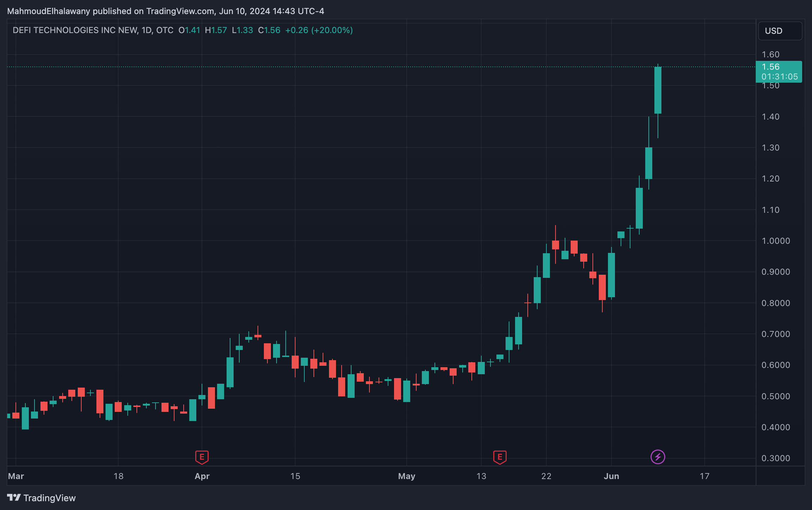Click the 17 date label on time axis
The width and height of the screenshot is (812, 510).
coord(704,476)
